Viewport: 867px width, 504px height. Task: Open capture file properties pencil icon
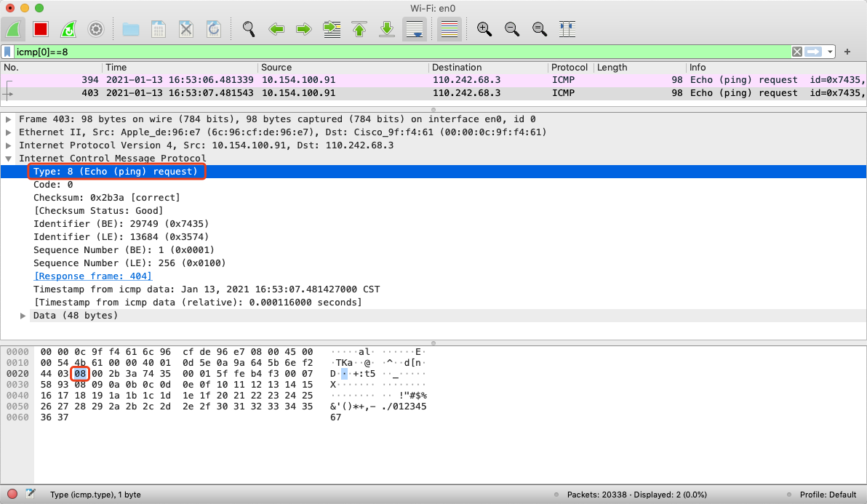tap(31, 494)
